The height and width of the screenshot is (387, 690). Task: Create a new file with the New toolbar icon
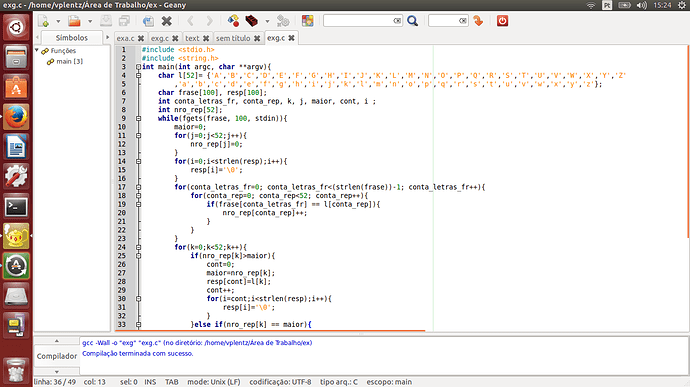tap(44, 21)
